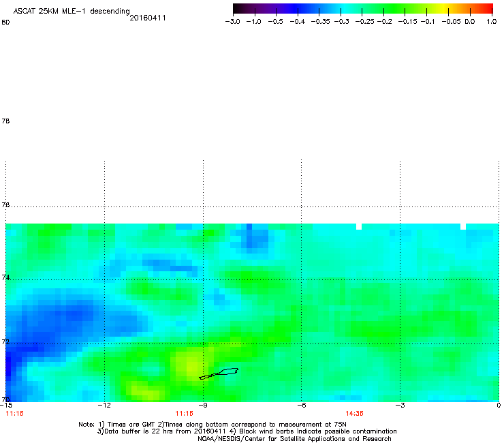The image size is (504, 443).
Task: Click the latitude label 72
Action: point(5,341)
